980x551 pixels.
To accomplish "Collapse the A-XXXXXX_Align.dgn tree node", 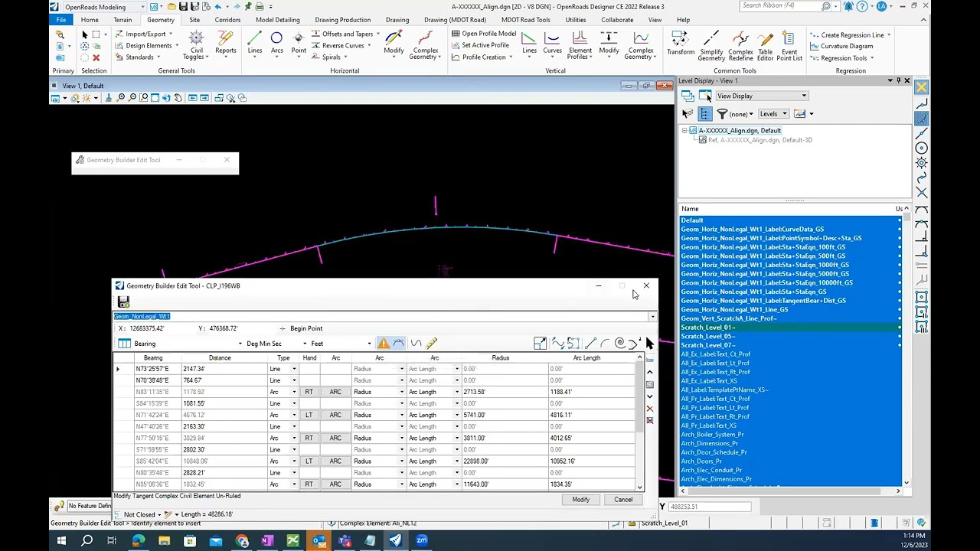I will point(684,131).
